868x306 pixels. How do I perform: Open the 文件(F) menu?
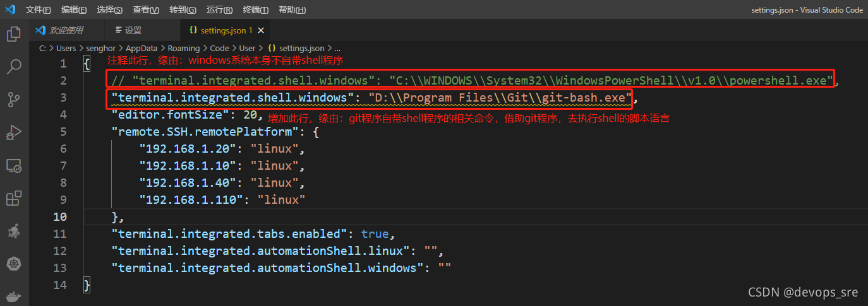click(39, 10)
